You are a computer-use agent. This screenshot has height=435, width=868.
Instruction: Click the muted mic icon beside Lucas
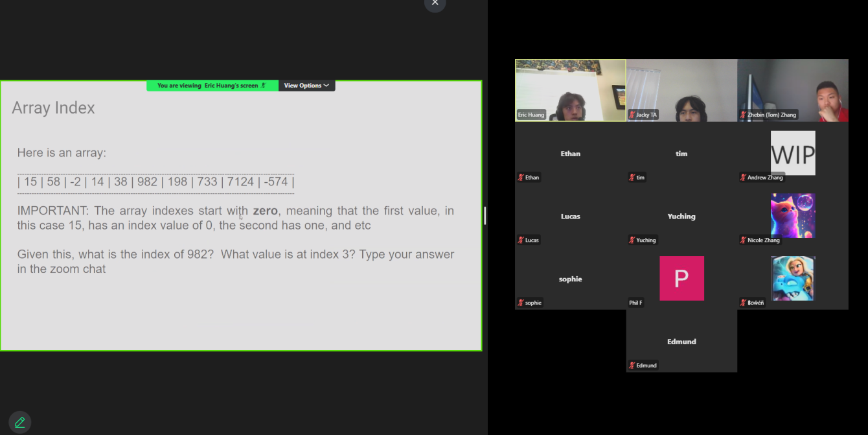(521, 240)
